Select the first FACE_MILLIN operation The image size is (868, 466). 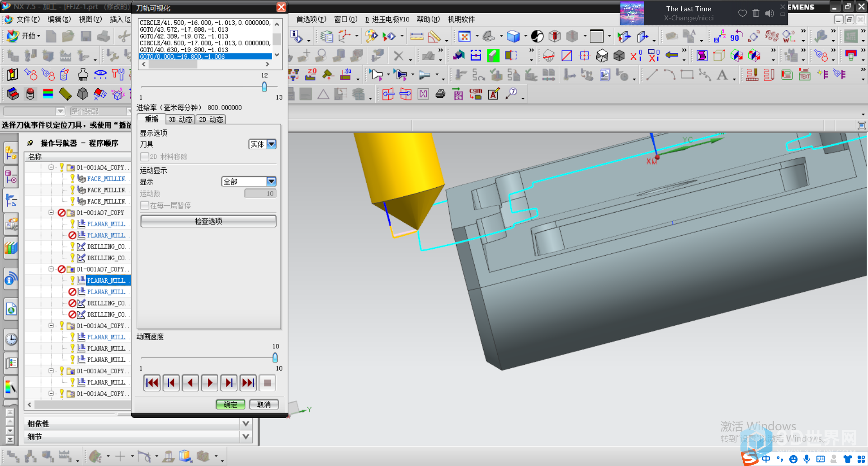[106, 179]
